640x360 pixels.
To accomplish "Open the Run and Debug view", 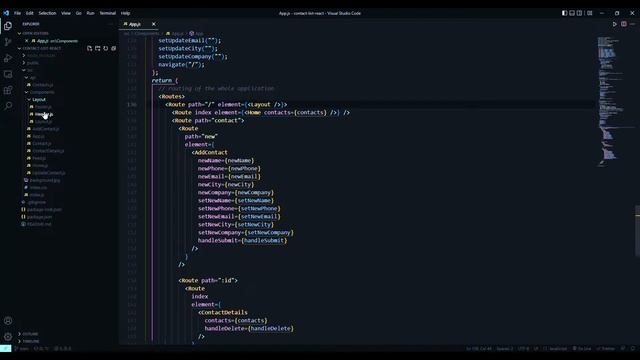I will (x=8, y=58).
